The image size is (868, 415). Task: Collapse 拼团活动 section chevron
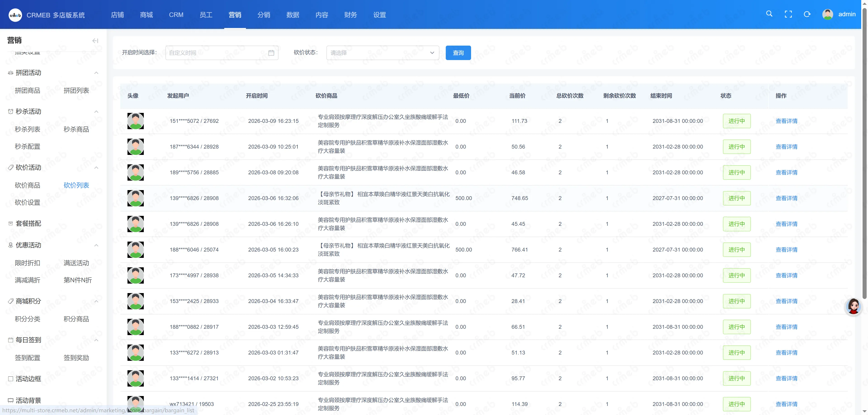click(96, 73)
